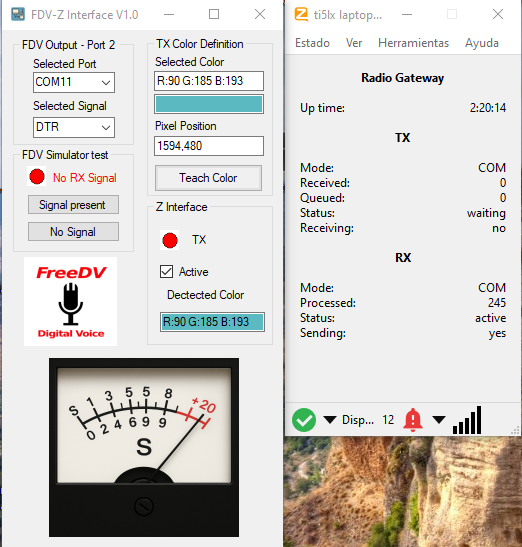Open the Ver menu
Image resolution: width=522 pixels, height=547 pixels.
pos(354,43)
